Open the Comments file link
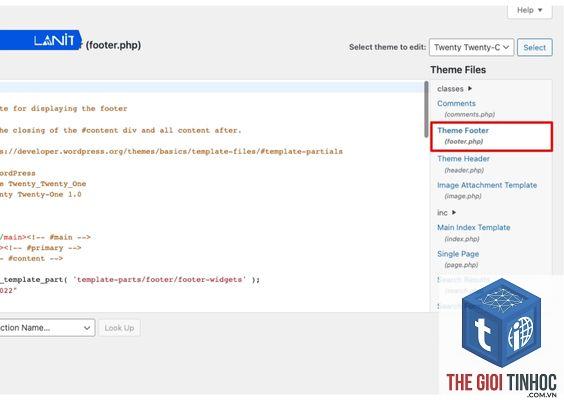564x400 pixels. tap(456, 104)
